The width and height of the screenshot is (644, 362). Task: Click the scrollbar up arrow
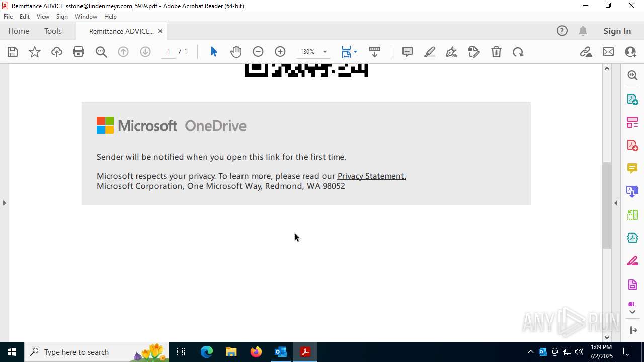coord(607,68)
